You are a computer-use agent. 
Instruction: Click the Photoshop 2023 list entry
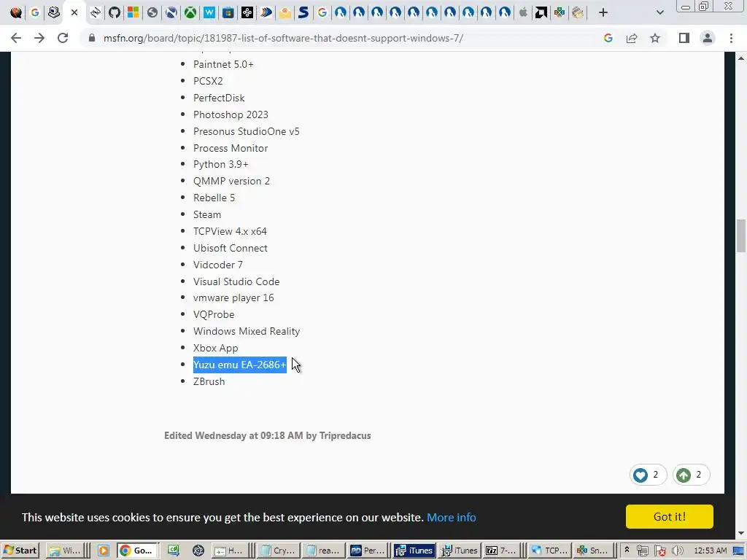point(231,114)
